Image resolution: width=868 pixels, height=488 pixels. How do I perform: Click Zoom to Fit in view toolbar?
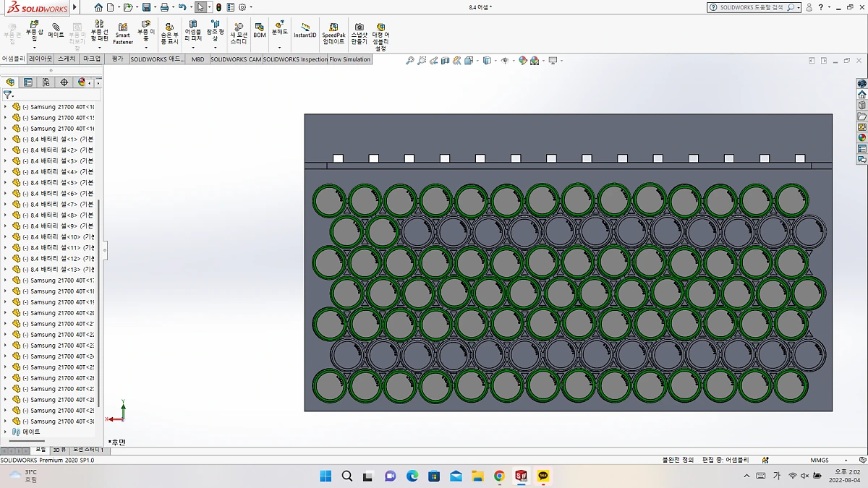[410, 61]
